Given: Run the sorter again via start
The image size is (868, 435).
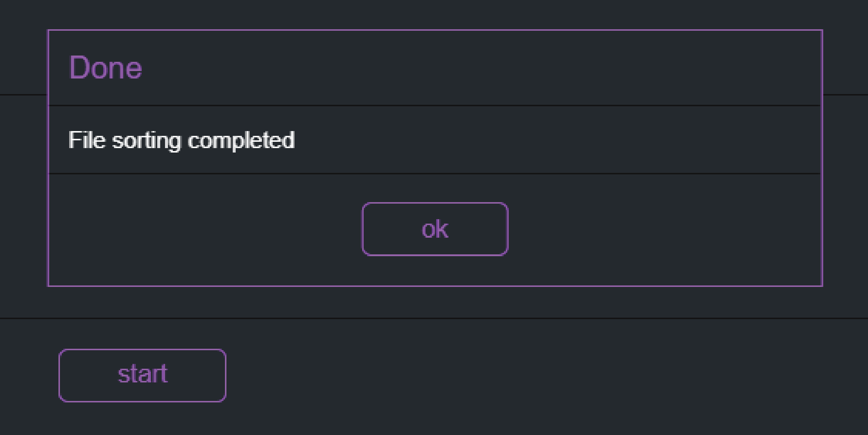Looking at the screenshot, I should pos(142,375).
